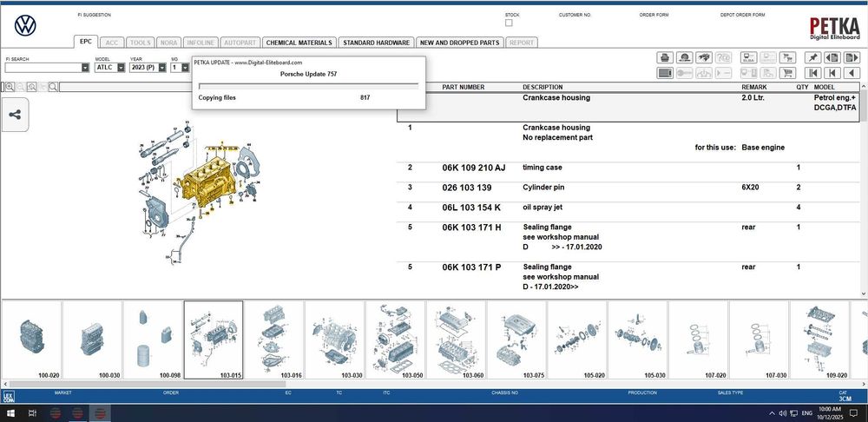This screenshot has height=422, width=868.
Task: Open thumbnail 100-020
Action: [32, 340]
